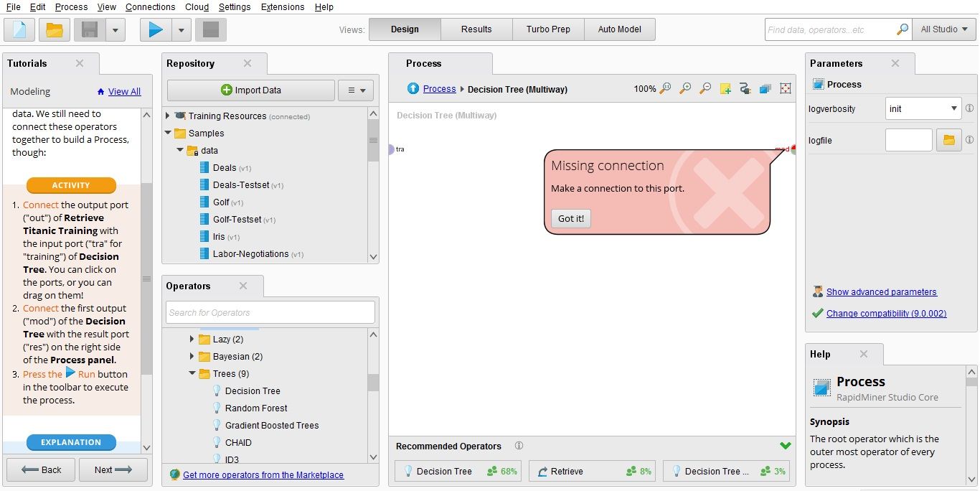Show info for the logverbosity parameter
The width and height of the screenshot is (980, 491).
click(x=969, y=109)
